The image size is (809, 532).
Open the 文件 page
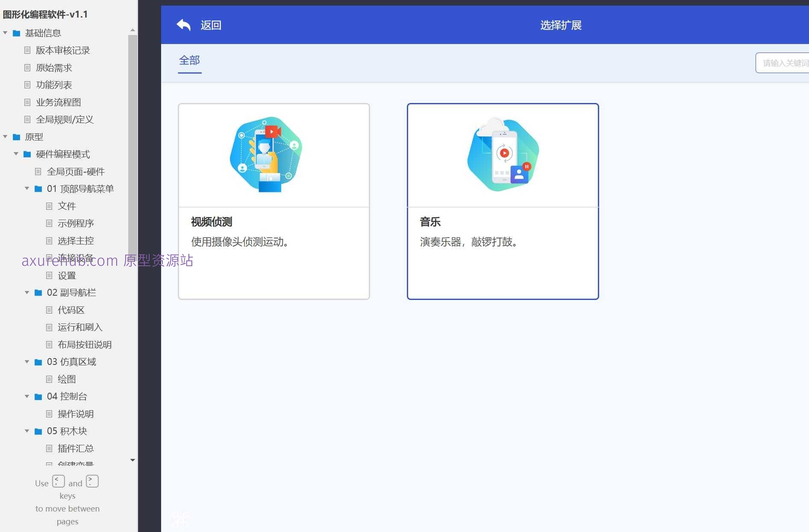coord(67,206)
